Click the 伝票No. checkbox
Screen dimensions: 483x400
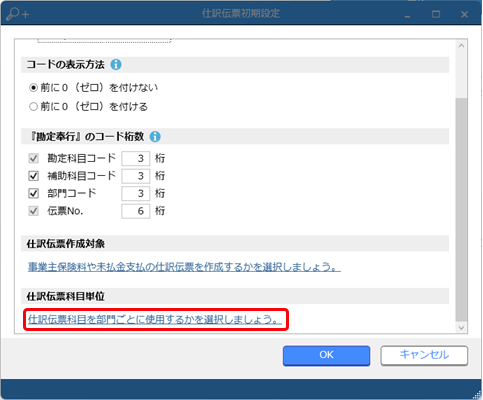[33, 211]
